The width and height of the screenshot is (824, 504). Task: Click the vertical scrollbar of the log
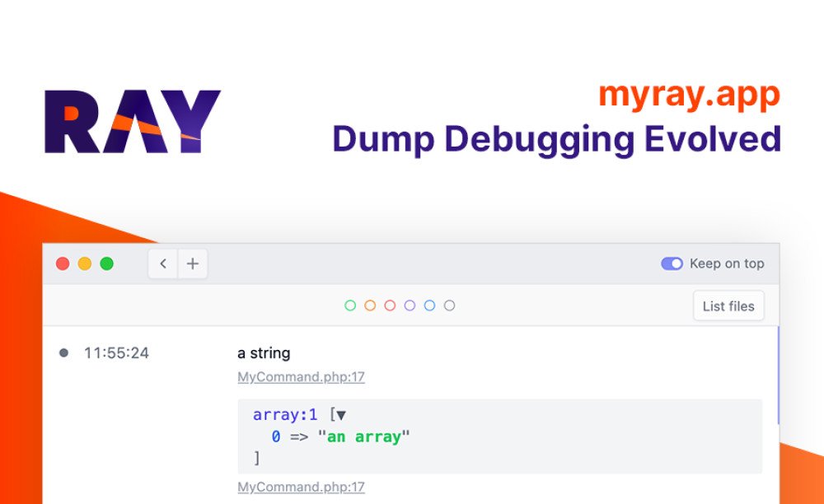(778, 376)
